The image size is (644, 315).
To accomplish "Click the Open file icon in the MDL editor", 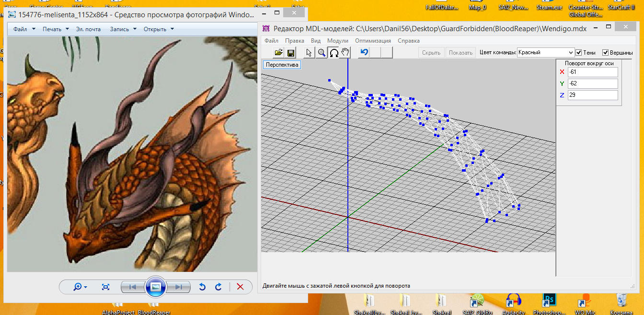I will click(278, 53).
